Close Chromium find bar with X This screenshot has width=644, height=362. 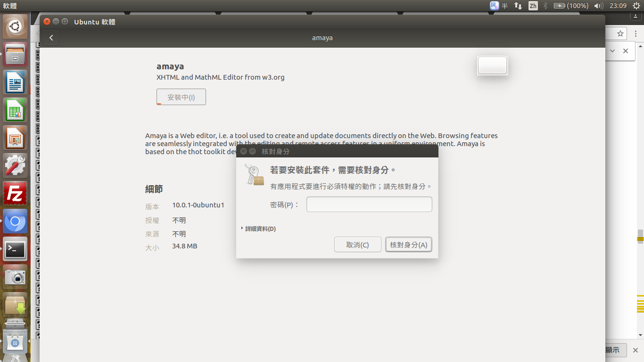[626, 51]
